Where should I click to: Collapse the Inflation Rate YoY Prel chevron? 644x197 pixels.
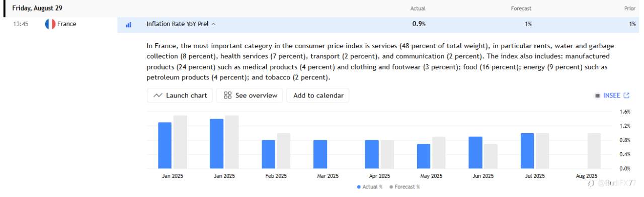[x=213, y=24]
